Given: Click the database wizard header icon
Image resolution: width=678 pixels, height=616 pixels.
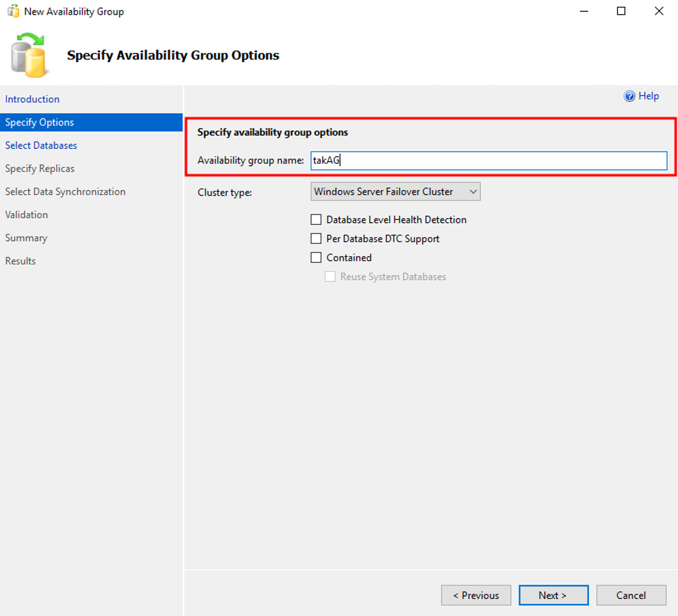Looking at the screenshot, I should [28, 55].
